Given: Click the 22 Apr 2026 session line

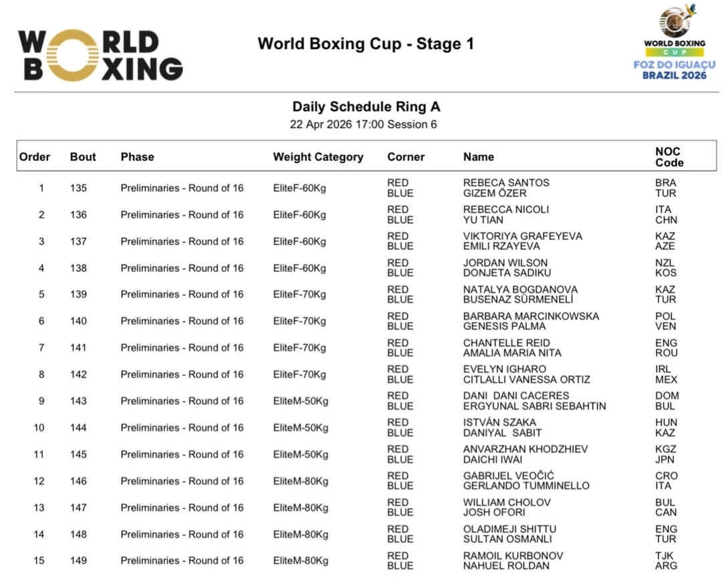Looking at the screenshot, I should (363, 124).
